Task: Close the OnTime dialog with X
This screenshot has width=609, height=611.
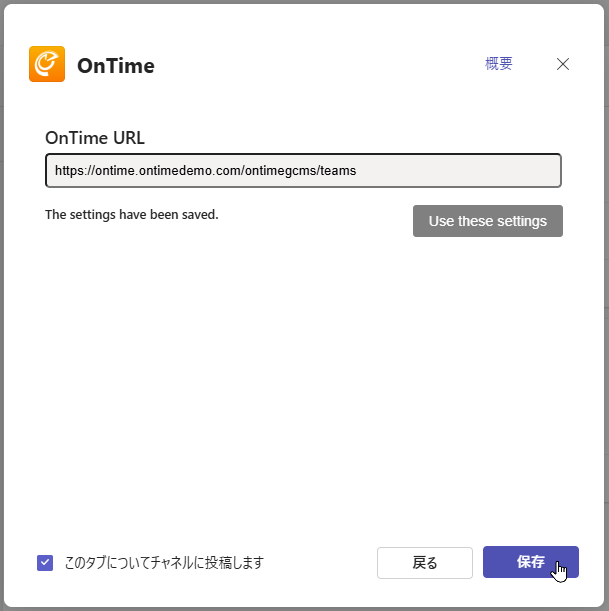Action: 563,64
